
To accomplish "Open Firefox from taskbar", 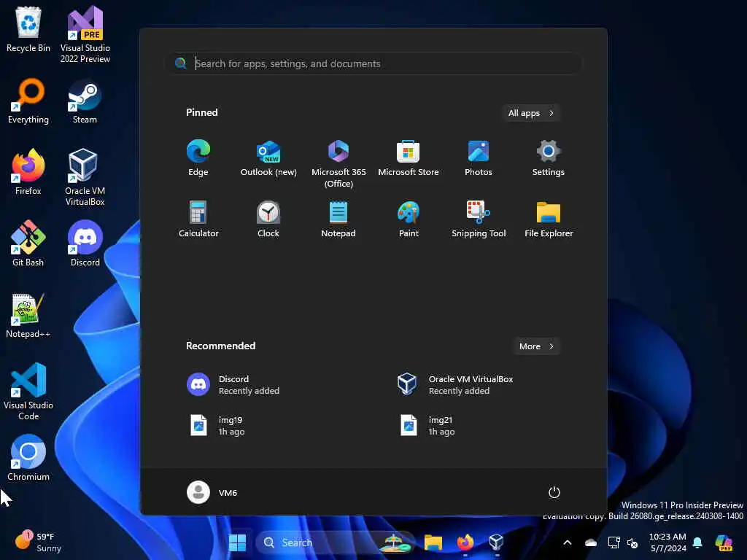I will point(465,542).
